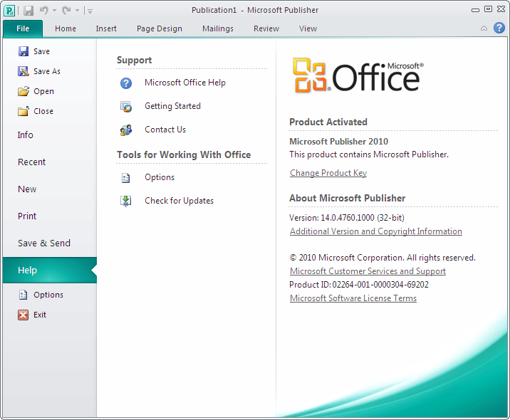Click the Microsoft Publisher 2010 text
This screenshot has width=510, height=420.
pyautogui.click(x=338, y=142)
